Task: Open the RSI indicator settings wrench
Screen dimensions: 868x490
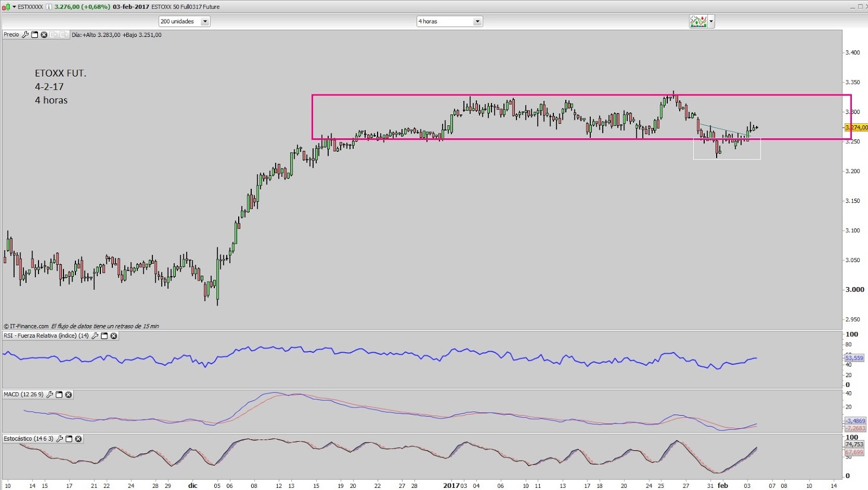Action: click(x=95, y=336)
